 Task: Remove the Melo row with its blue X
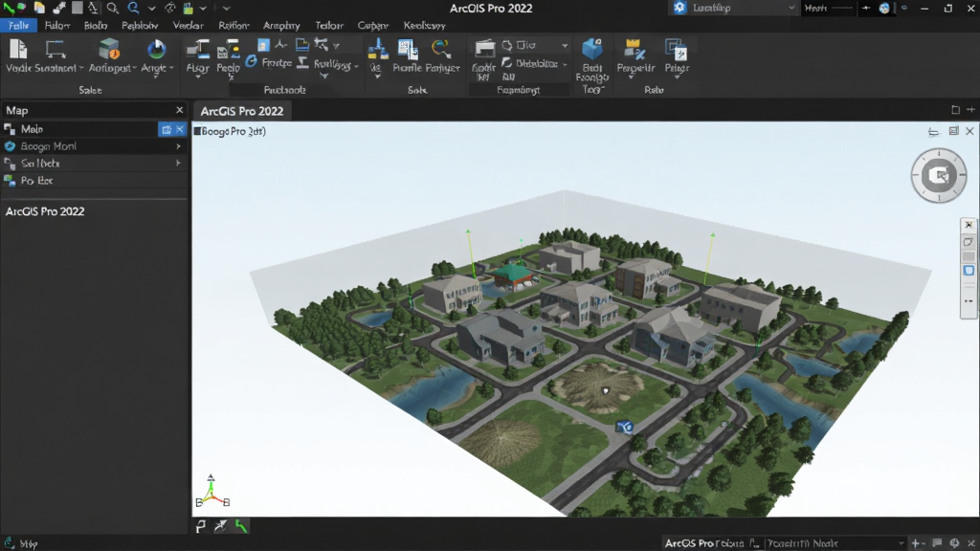[180, 129]
